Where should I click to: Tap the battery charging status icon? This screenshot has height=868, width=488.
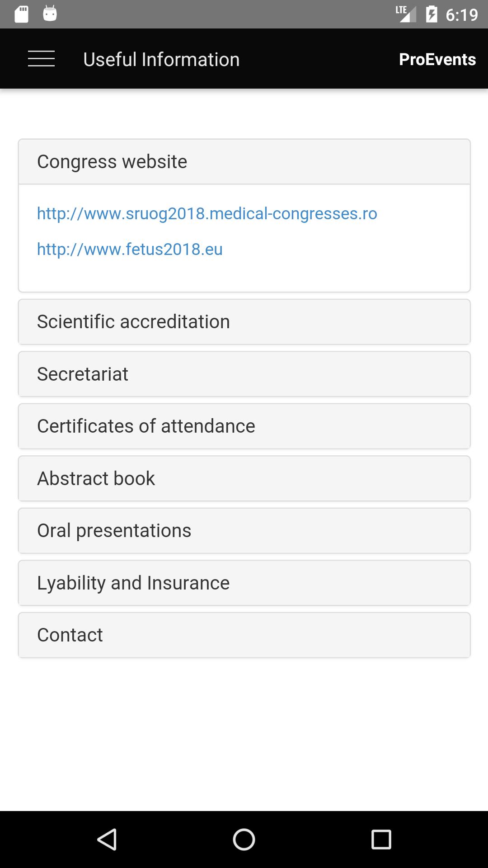pyautogui.click(x=432, y=14)
